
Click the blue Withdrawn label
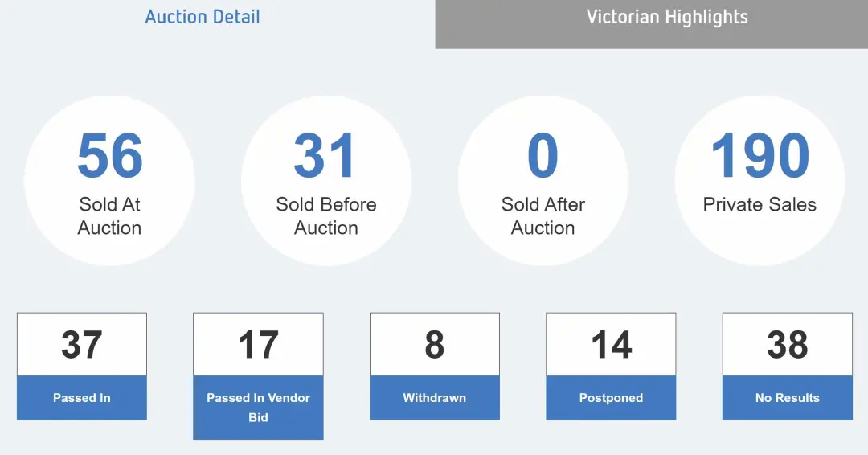[x=435, y=397]
